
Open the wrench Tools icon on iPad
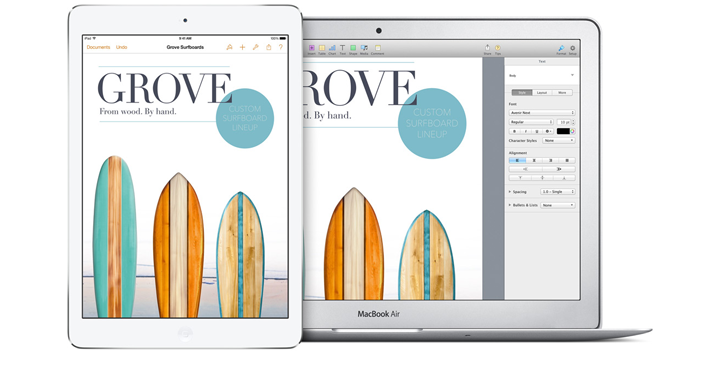click(256, 47)
